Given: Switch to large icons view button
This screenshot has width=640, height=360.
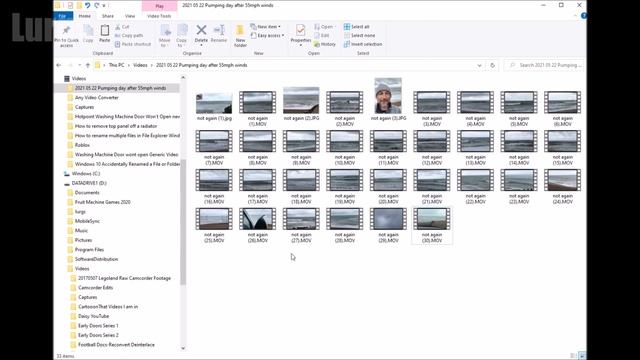Looking at the screenshot, I should click(x=582, y=356).
